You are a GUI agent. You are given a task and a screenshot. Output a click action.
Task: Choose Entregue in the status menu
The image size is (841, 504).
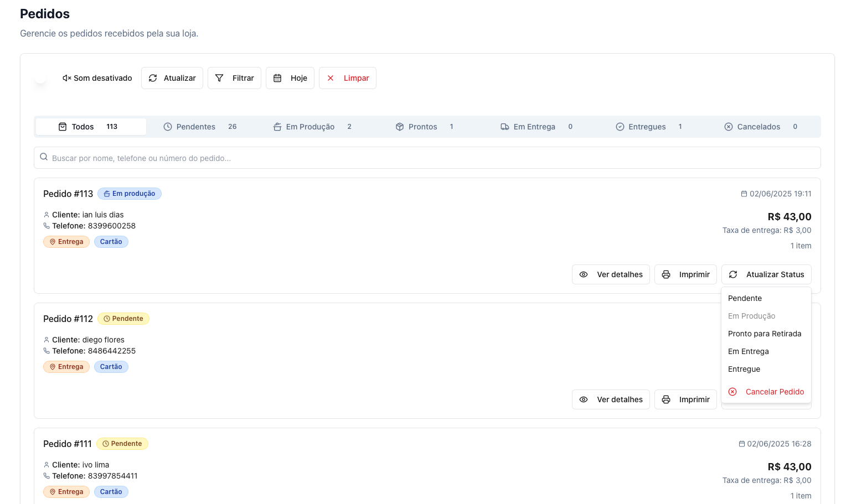[766, 369]
